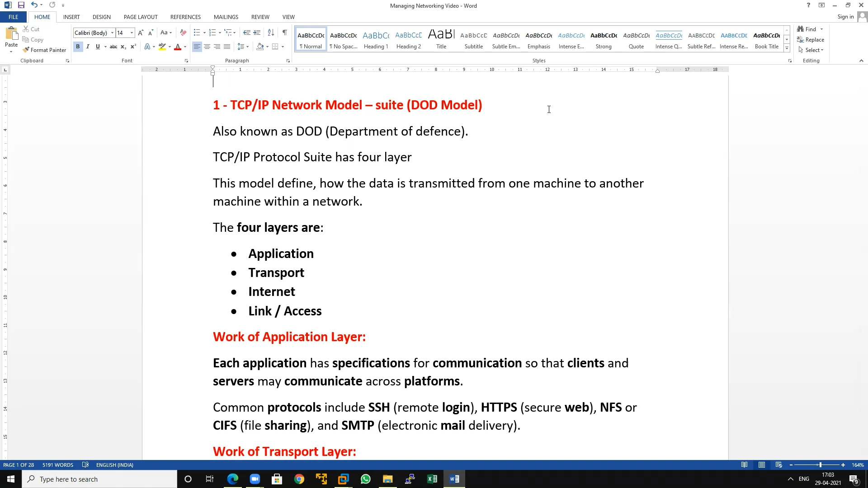This screenshot has height=488, width=868.
Task: Open the REFERENCES tab
Action: (185, 17)
